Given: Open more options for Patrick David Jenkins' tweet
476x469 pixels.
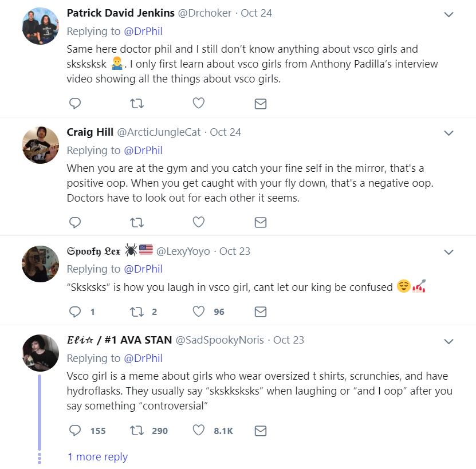Looking at the screenshot, I should coord(449,14).
